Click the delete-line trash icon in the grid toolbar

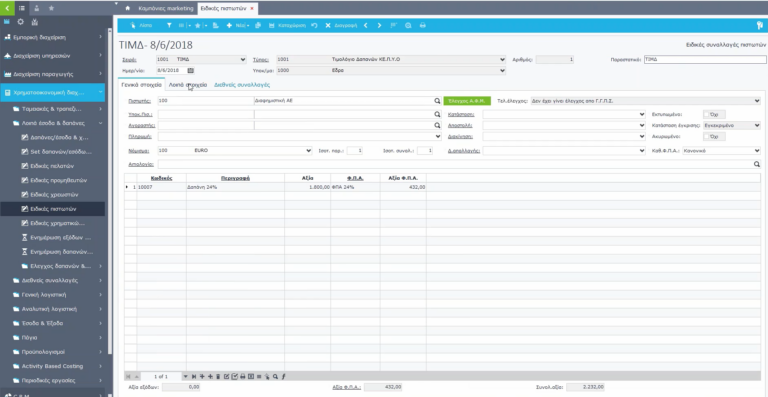click(x=218, y=376)
